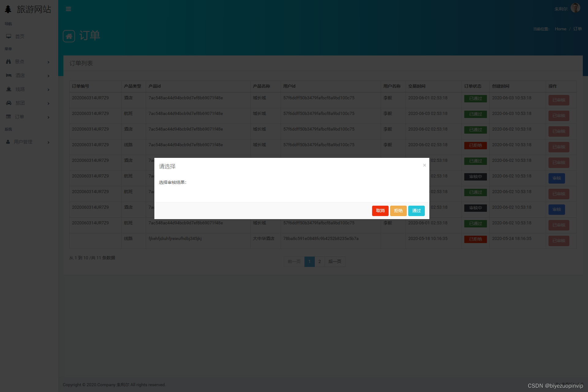Click the user avatar thumbnail

point(575,8)
